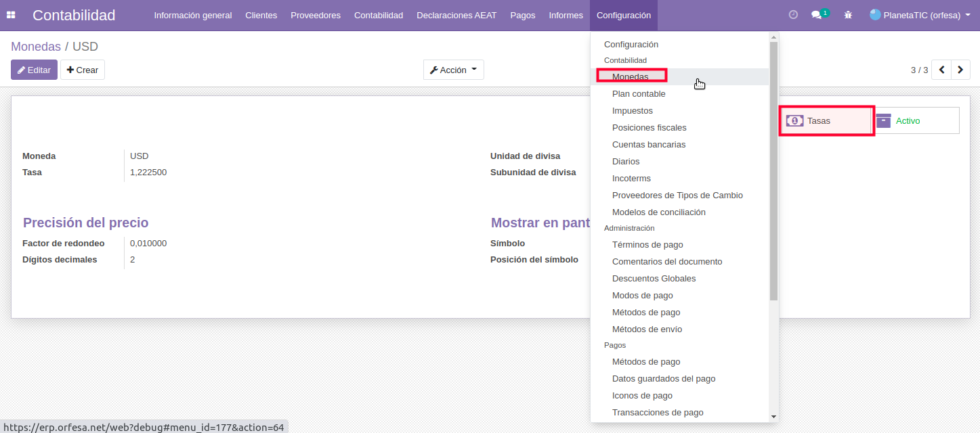The image size is (980, 433).
Task: Select Diarios in the menu list
Action: (626, 162)
